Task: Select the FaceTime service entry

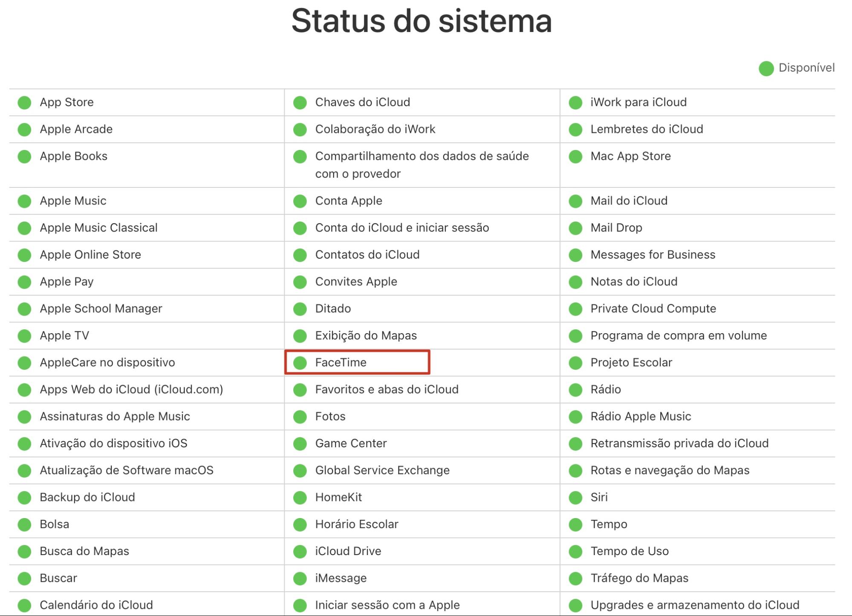Action: 342,363
